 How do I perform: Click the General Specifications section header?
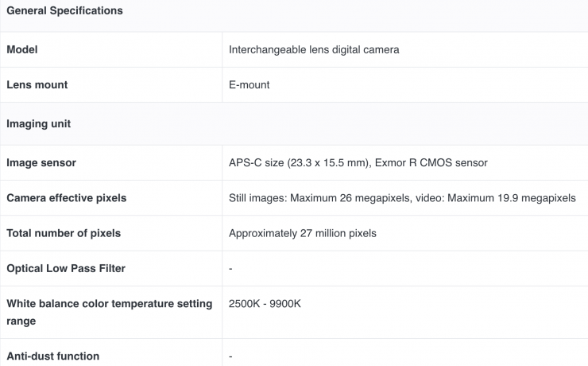click(64, 11)
